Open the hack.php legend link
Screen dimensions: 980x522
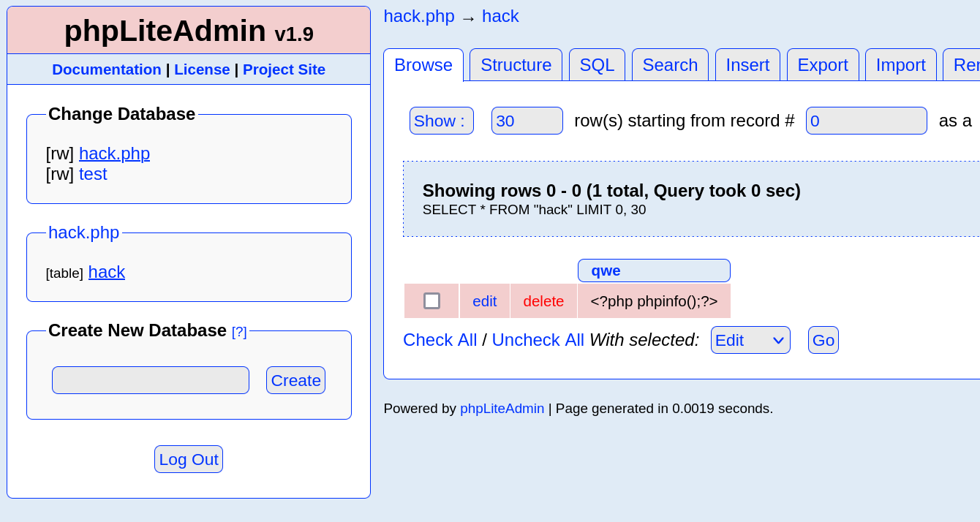(83, 232)
